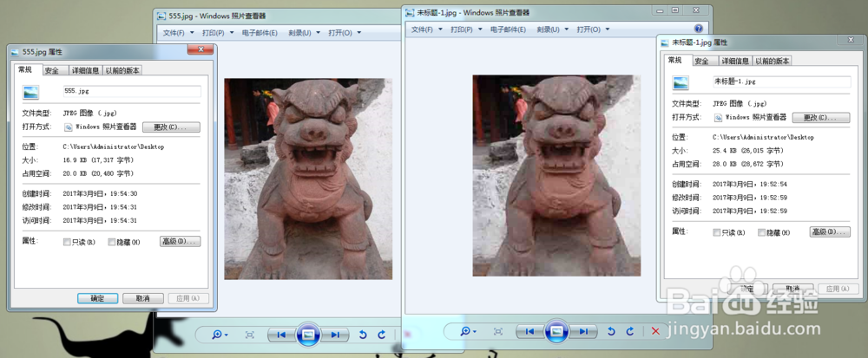868x358 pixels.
Task: Switch to 安全 tab in 555.jpg properties
Action: tap(53, 70)
